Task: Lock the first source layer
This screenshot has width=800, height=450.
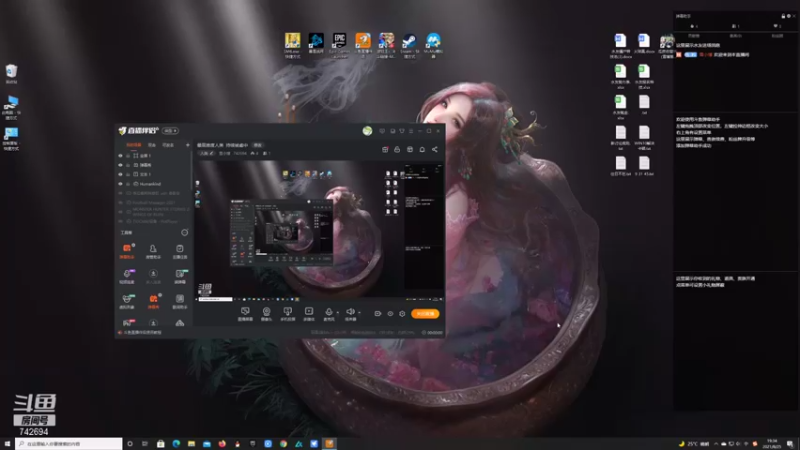Action: pos(128,156)
